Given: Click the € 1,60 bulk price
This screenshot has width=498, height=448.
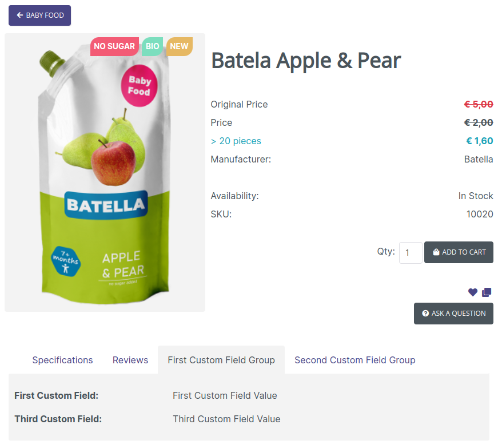Looking at the screenshot, I should click(x=480, y=141).
